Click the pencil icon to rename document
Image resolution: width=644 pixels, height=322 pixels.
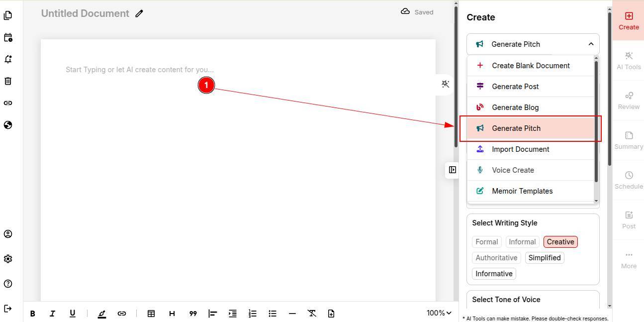pyautogui.click(x=139, y=14)
